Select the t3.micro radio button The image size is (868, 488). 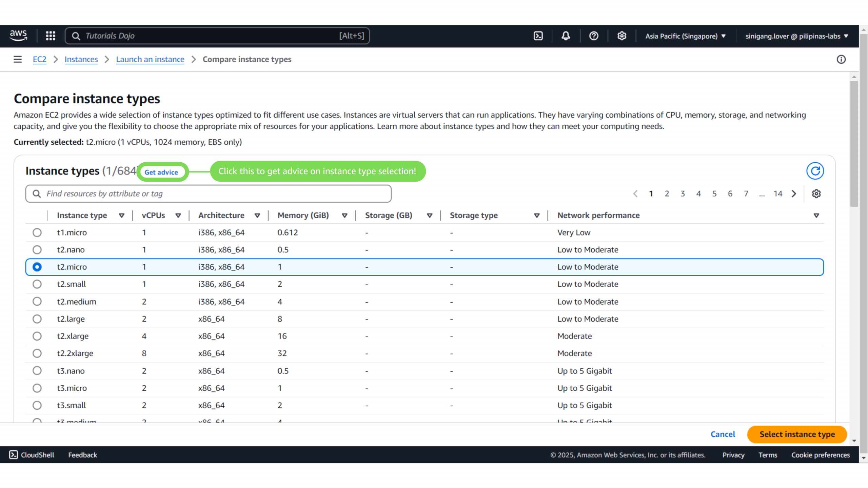(x=37, y=388)
